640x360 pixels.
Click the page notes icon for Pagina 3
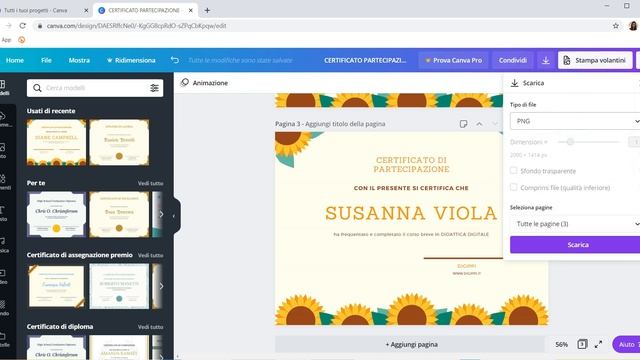click(x=463, y=124)
